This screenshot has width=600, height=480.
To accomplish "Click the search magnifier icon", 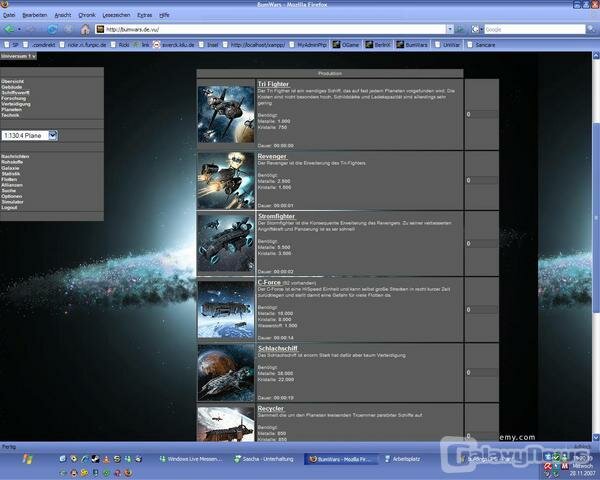I will click(x=592, y=29).
